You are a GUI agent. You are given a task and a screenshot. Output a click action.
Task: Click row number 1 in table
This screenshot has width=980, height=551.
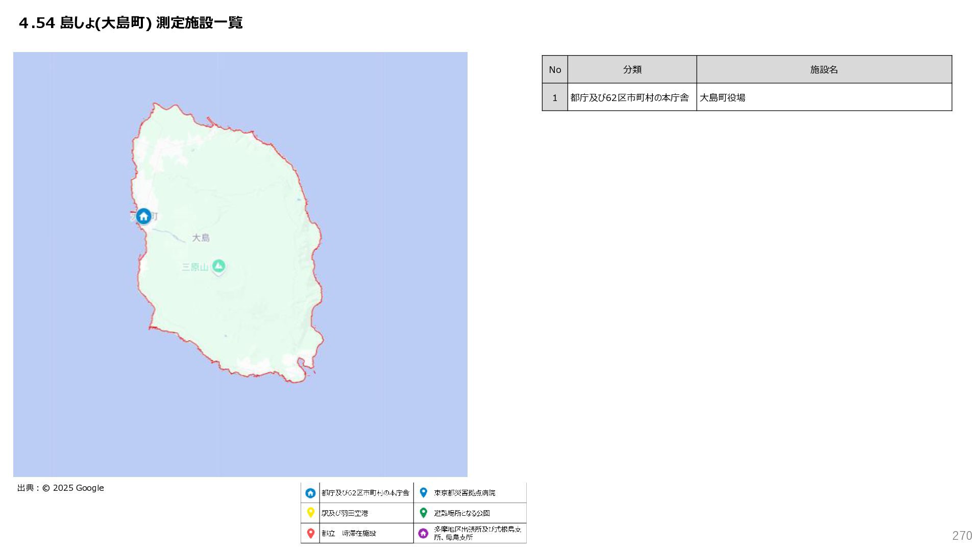tap(555, 97)
